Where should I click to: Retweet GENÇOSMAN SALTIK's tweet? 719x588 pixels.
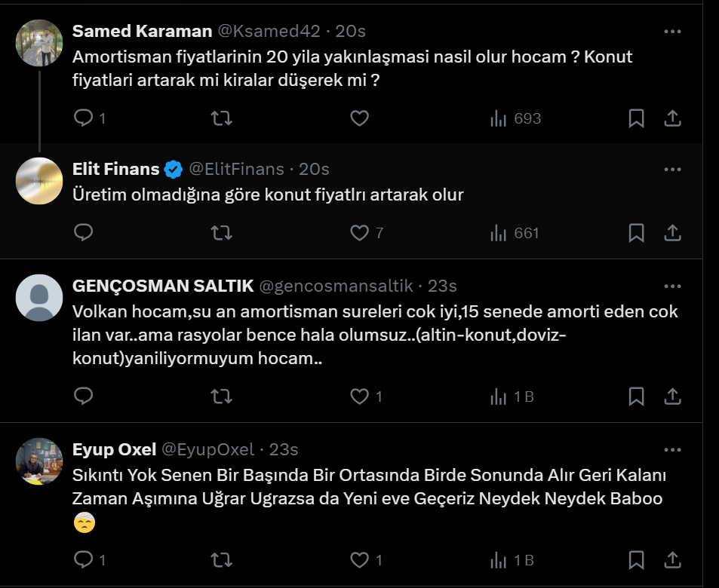[x=221, y=396]
